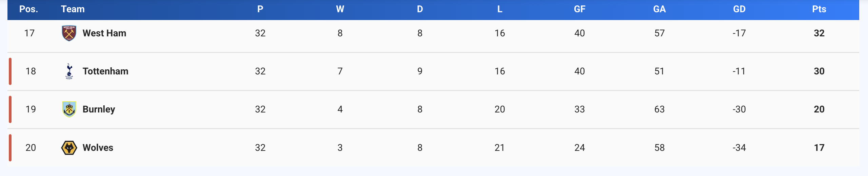Open the Burnley team link
This screenshot has width=868, height=176.
tap(99, 109)
